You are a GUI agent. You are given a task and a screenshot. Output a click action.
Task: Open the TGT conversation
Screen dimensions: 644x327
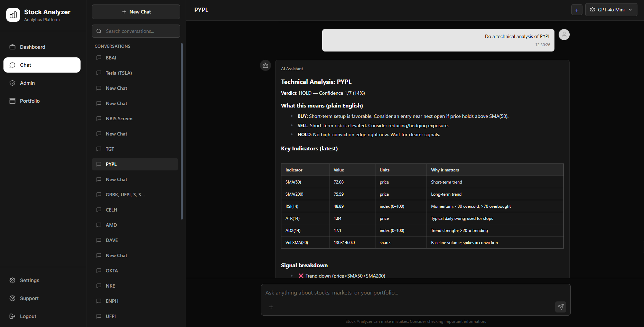click(x=135, y=149)
